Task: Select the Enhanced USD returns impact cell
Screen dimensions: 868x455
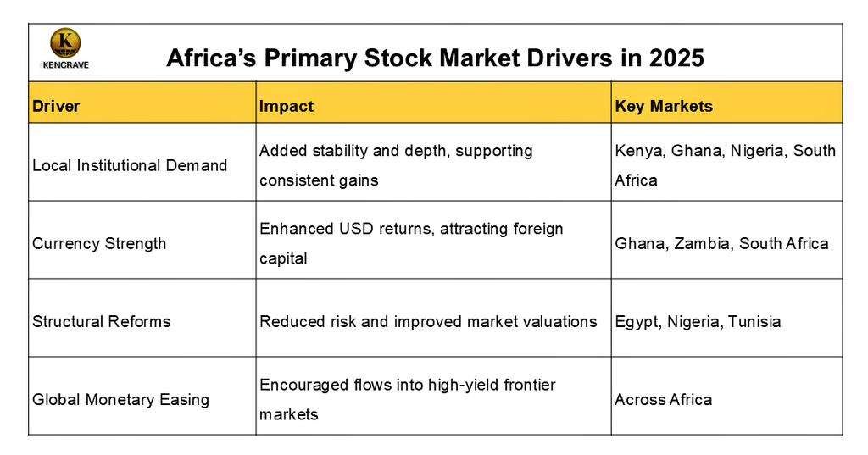Action: [411, 243]
